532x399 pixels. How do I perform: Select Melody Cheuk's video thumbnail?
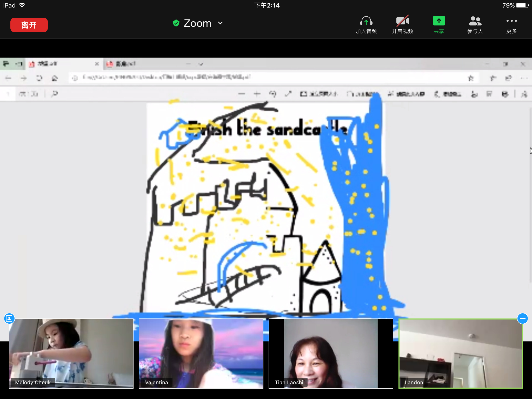pyautogui.click(x=71, y=353)
